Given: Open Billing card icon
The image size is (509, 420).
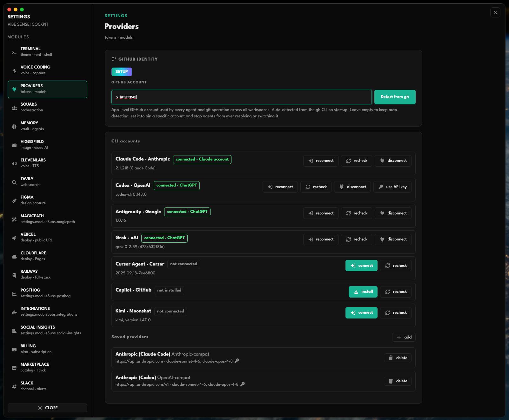Looking at the screenshot, I should [14, 350].
